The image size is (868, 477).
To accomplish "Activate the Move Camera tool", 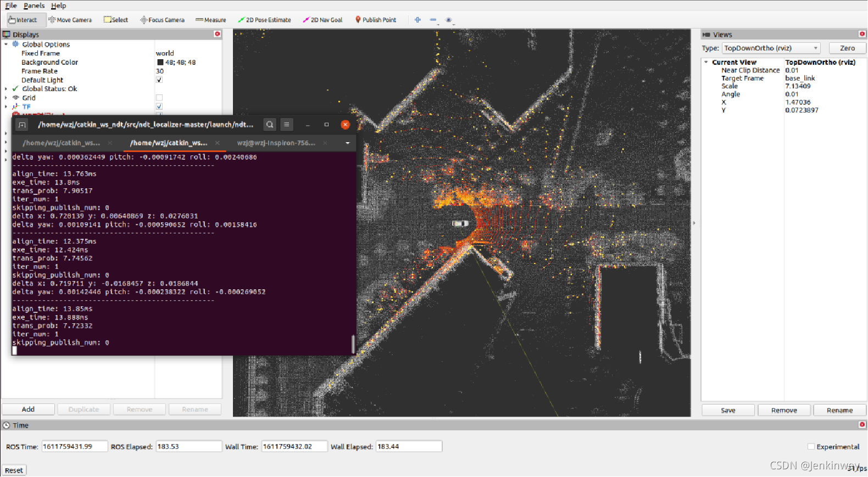I will pyautogui.click(x=70, y=20).
